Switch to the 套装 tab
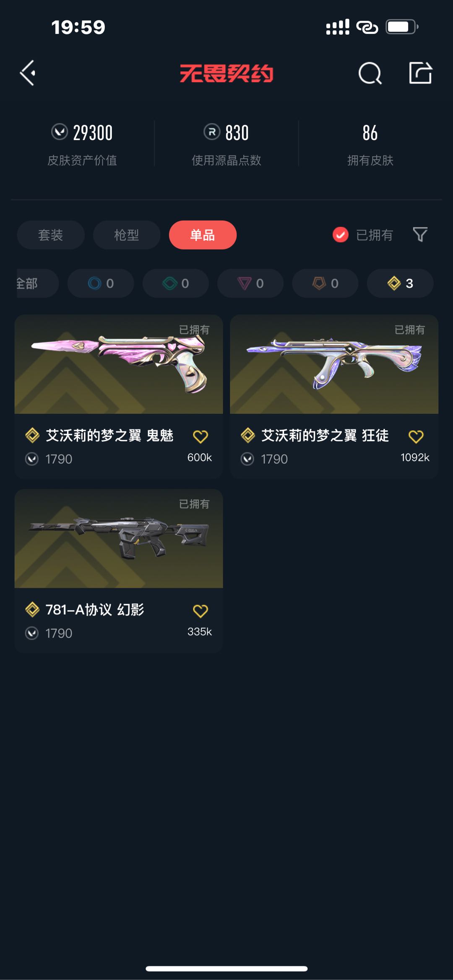The height and width of the screenshot is (980, 453). click(x=51, y=235)
